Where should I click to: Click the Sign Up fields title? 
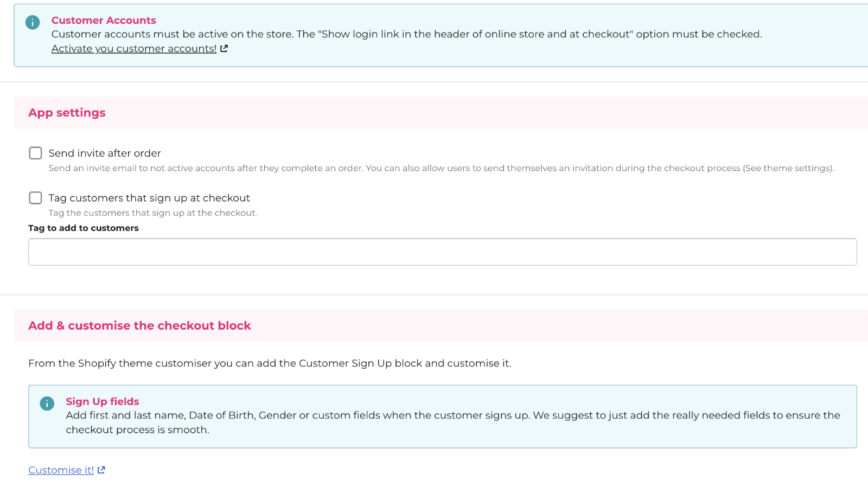103,401
